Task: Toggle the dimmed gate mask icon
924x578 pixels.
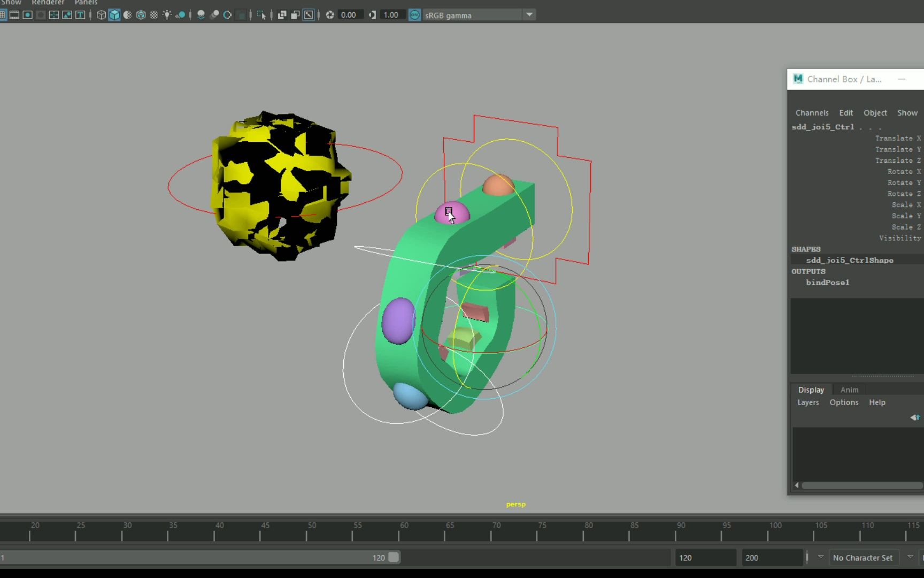Action: coord(41,15)
